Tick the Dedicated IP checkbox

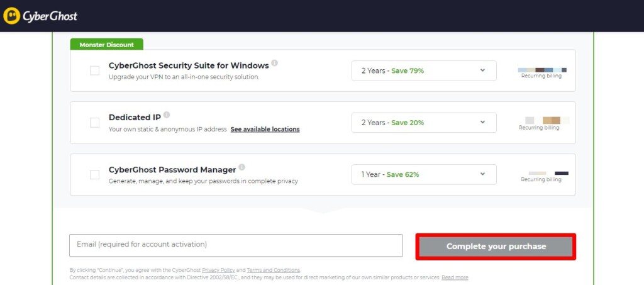94,123
